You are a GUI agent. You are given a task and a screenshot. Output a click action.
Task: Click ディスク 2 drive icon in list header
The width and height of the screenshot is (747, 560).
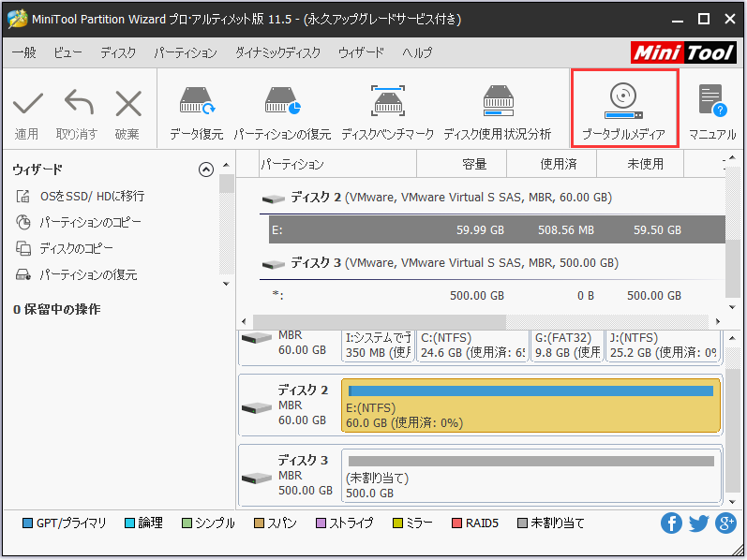(274, 199)
